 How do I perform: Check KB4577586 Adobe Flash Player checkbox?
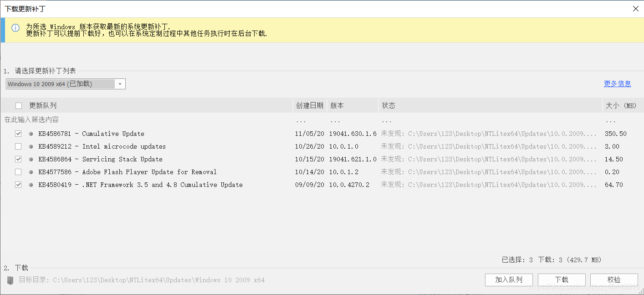tap(18, 172)
